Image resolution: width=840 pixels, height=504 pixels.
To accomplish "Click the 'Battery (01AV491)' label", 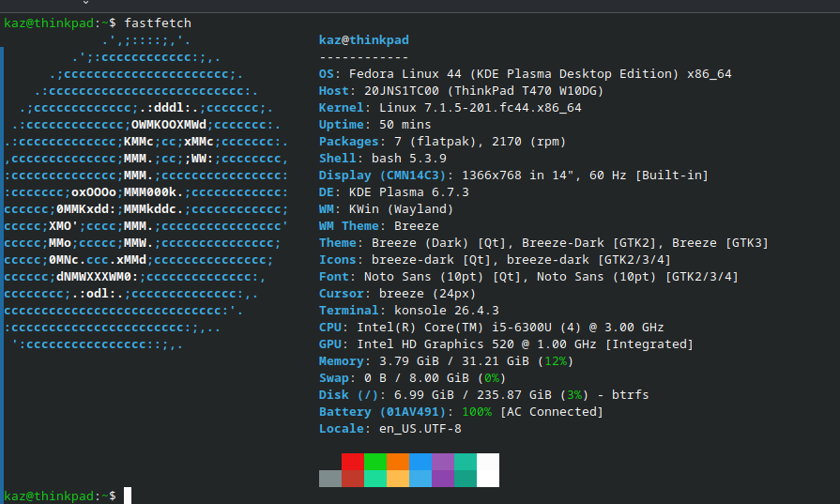I will pyautogui.click(x=383, y=412).
